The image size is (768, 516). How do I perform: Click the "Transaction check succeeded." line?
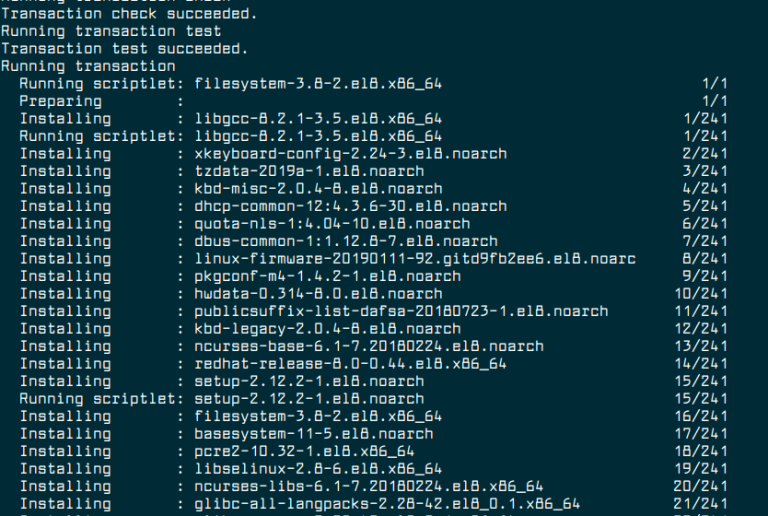[129, 14]
